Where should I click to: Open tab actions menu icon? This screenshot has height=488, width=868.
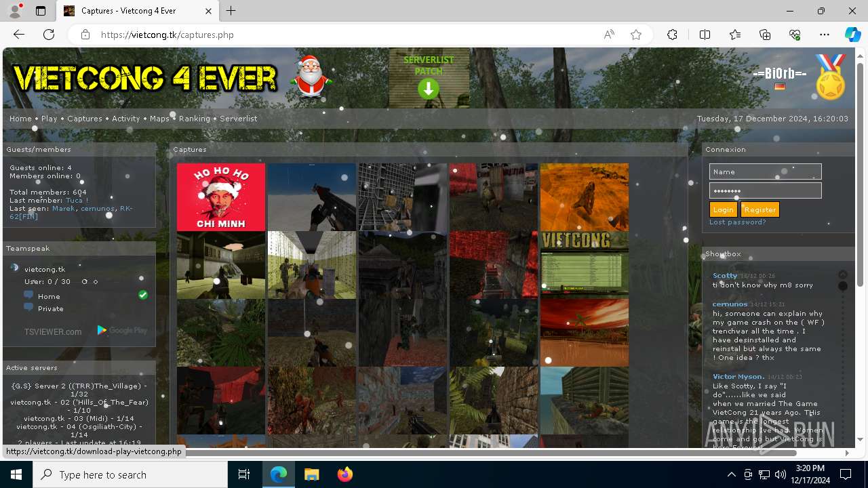tap(41, 11)
